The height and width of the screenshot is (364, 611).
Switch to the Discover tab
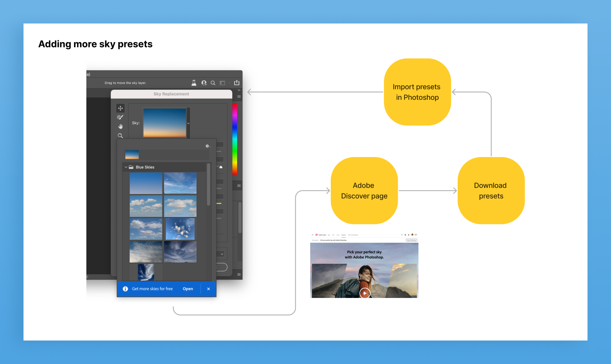344,235
